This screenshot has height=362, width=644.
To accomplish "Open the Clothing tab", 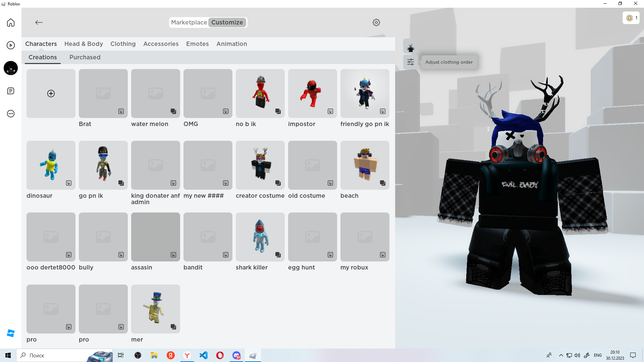I will pos(123,44).
